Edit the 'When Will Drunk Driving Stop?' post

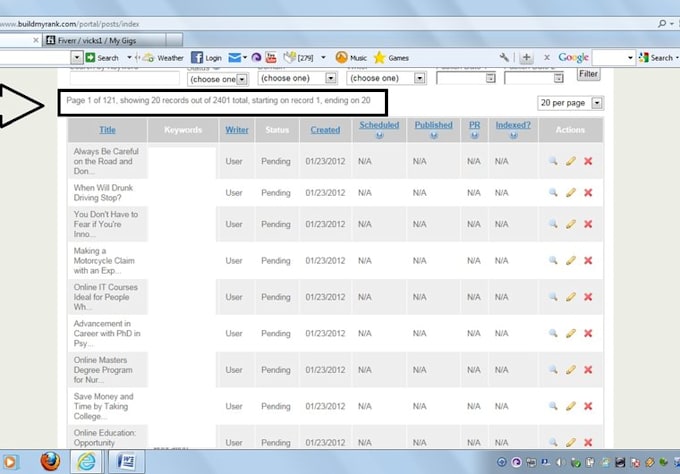pos(571,193)
